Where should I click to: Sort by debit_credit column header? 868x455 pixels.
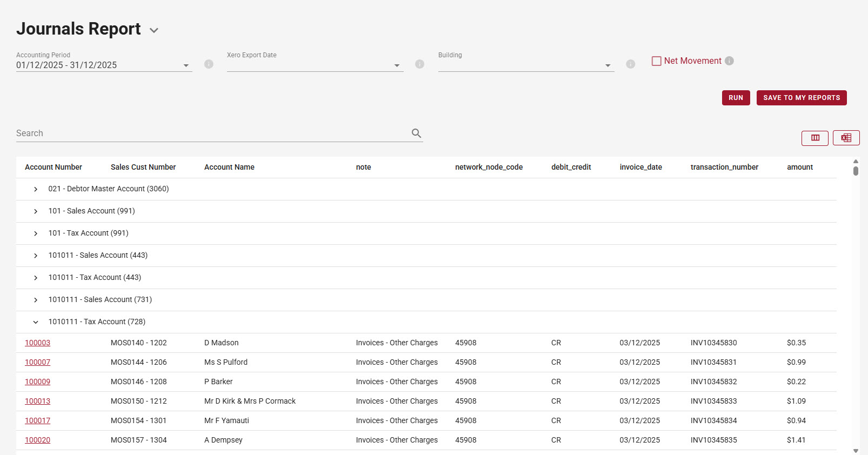571,167
